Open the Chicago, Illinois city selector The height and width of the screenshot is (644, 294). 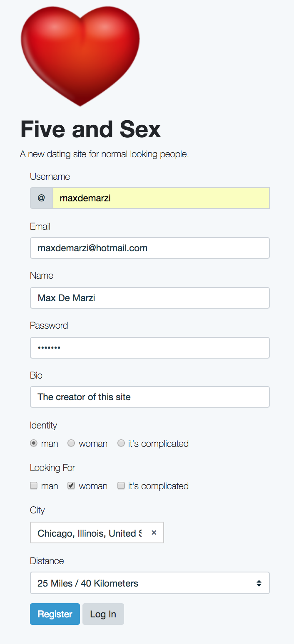[90, 533]
